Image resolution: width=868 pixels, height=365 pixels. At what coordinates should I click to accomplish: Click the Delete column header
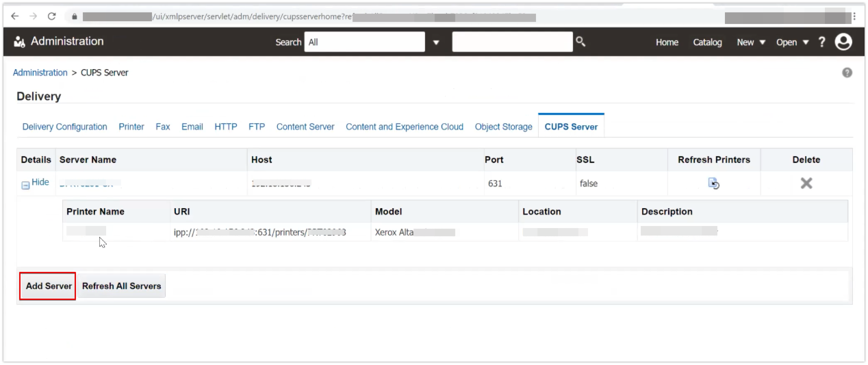[x=806, y=160]
